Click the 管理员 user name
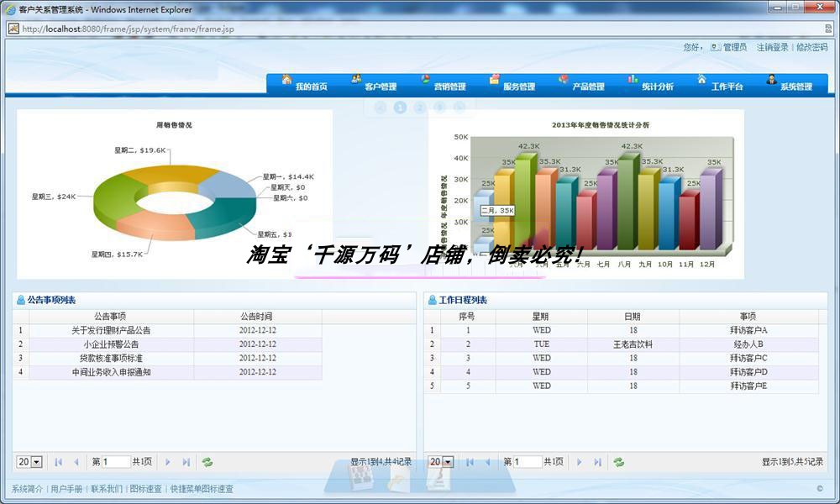 click(x=735, y=47)
